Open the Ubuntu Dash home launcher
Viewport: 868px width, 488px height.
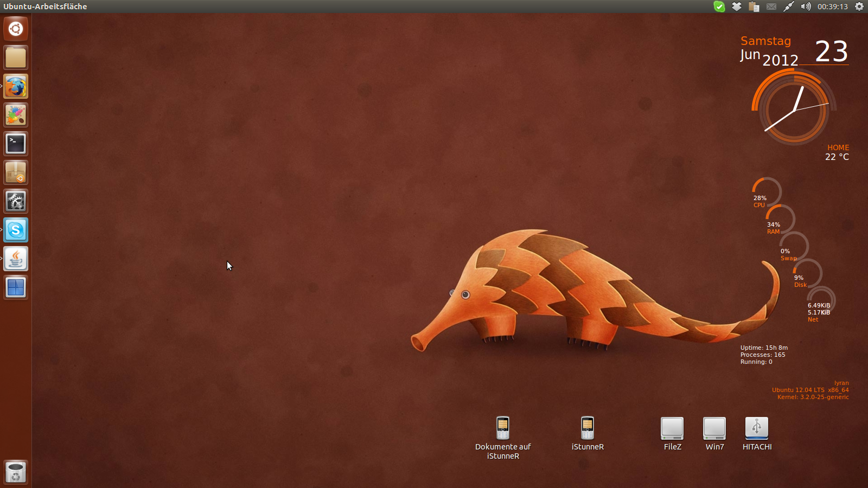[x=16, y=29]
